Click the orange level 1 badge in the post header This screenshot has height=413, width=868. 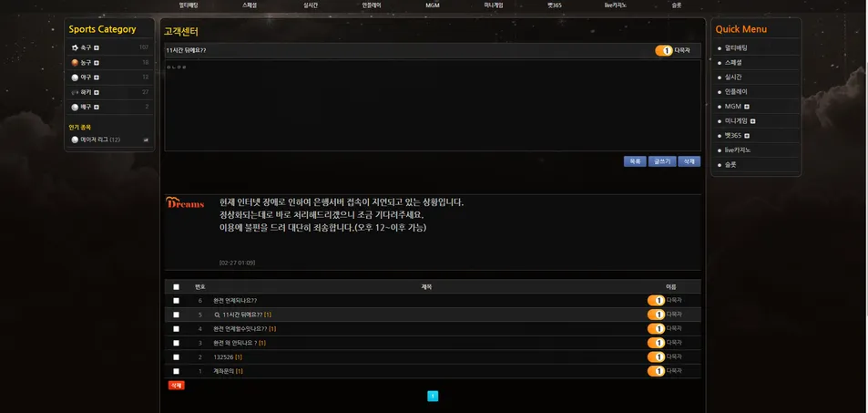pyautogui.click(x=664, y=50)
